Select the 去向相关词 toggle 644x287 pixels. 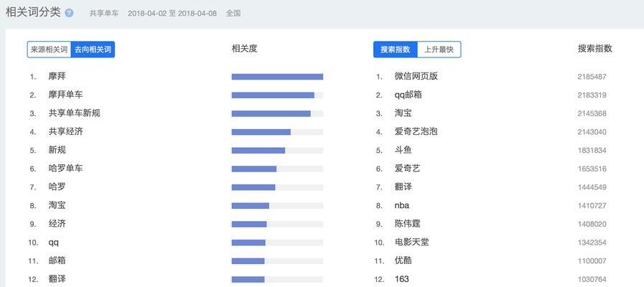[x=93, y=50]
